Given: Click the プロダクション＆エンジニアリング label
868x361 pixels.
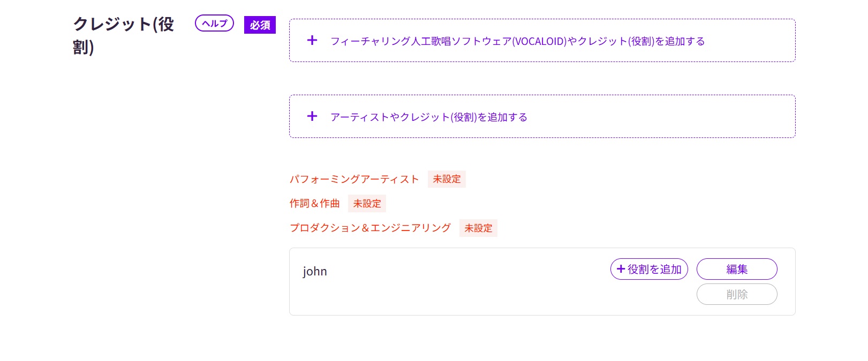Looking at the screenshot, I should click(x=370, y=228).
